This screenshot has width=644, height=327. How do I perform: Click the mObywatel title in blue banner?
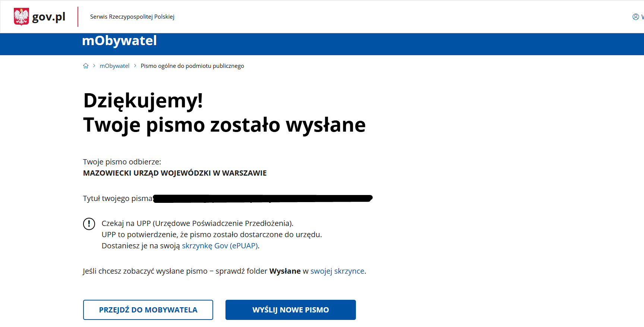point(119,41)
